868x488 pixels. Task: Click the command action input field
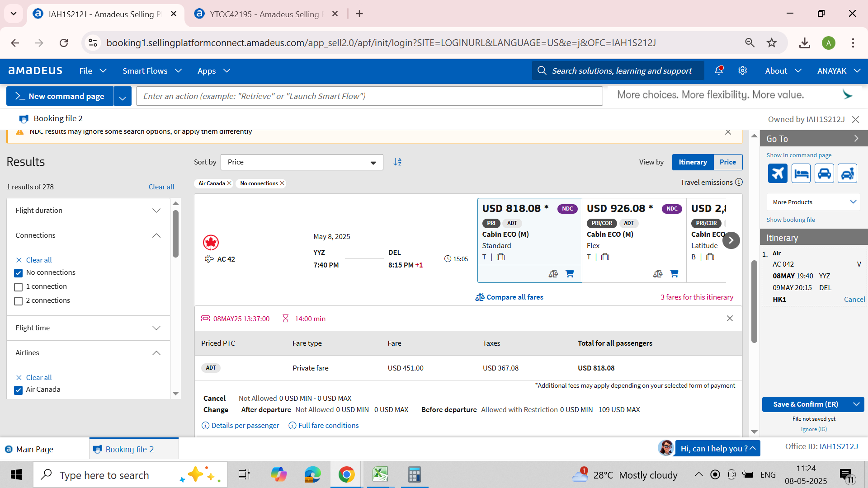click(369, 96)
